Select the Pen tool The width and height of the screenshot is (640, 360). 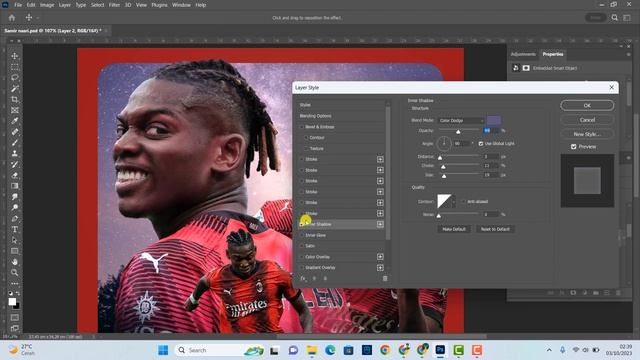15,218
